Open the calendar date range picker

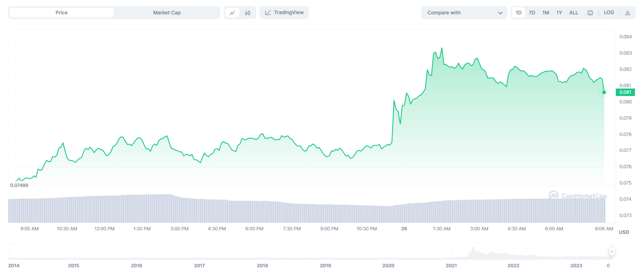590,13
